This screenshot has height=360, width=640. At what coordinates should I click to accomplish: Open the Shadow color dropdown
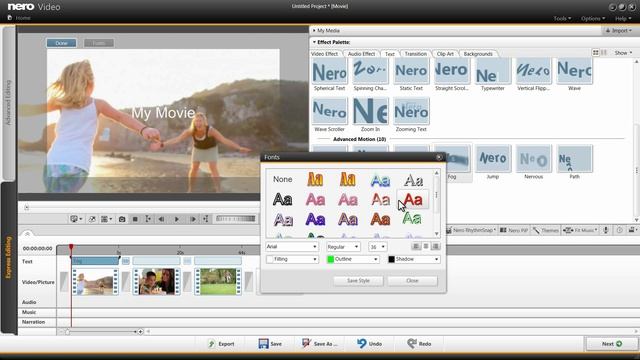(413, 259)
